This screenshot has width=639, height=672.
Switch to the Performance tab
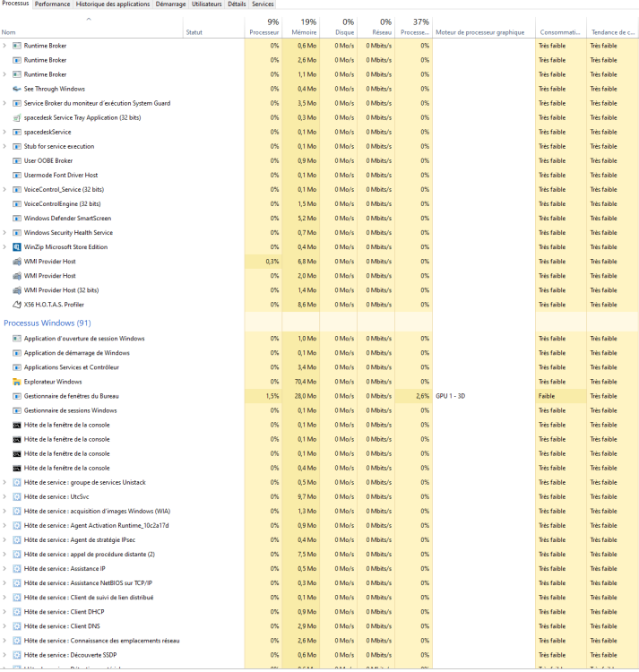click(x=52, y=4)
